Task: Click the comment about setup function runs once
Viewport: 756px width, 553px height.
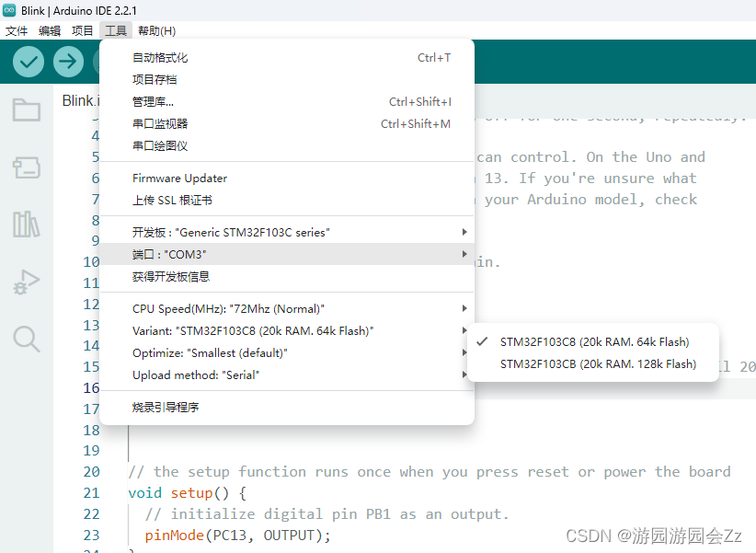Action: coord(430,471)
